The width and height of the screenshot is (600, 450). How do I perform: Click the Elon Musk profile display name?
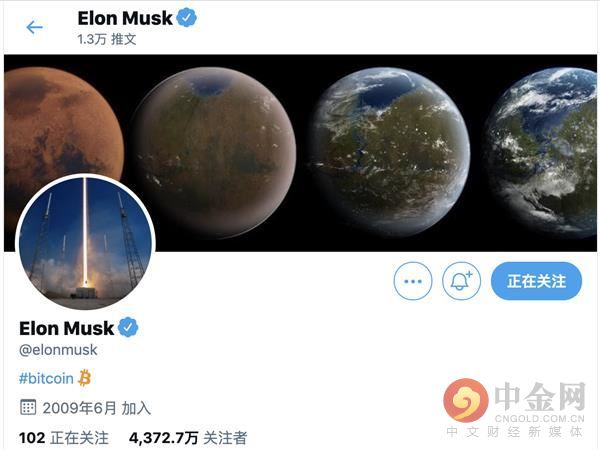point(66,328)
